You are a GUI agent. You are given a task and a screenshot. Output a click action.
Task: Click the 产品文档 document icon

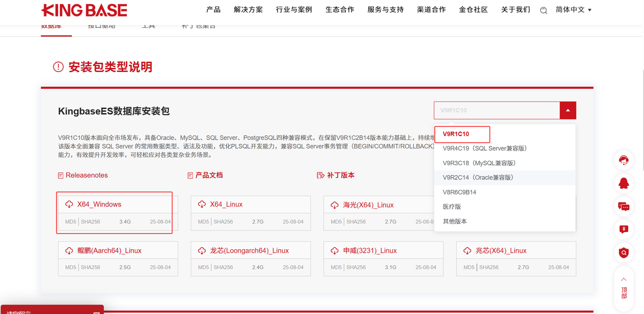[x=190, y=175]
